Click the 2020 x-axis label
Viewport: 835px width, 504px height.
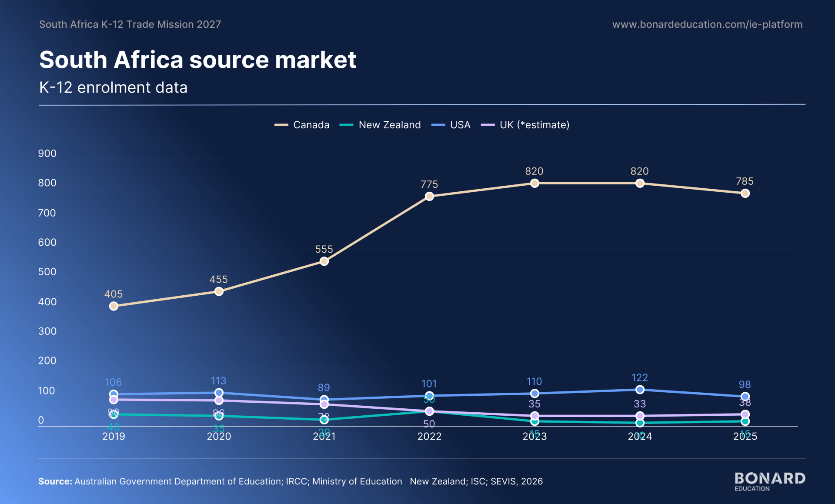(219, 436)
